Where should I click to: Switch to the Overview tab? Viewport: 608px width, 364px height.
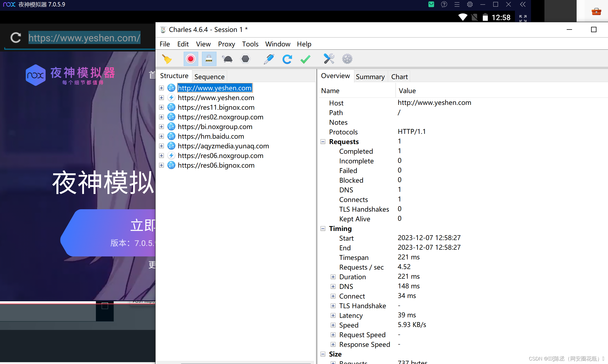(335, 76)
